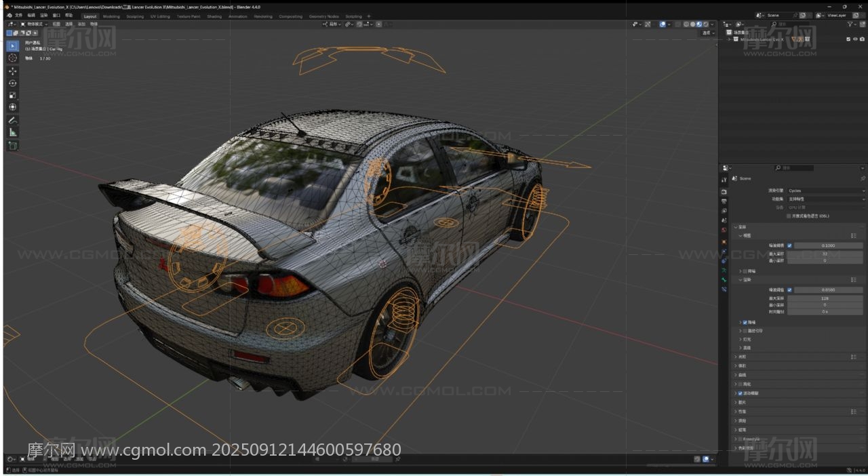The image size is (868, 476).
Task: Open the Render properties tab
Action: point(724,192)
